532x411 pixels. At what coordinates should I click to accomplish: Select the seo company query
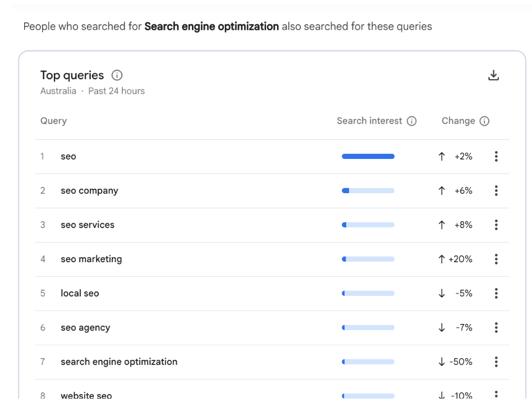89,191
